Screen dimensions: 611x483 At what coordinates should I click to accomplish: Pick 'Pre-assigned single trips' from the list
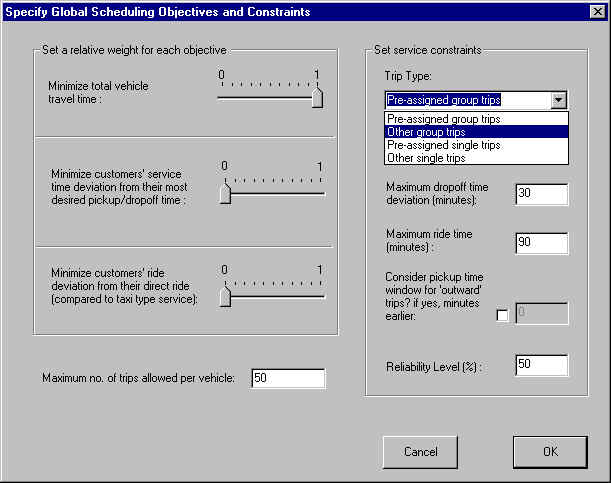(444, 145)
